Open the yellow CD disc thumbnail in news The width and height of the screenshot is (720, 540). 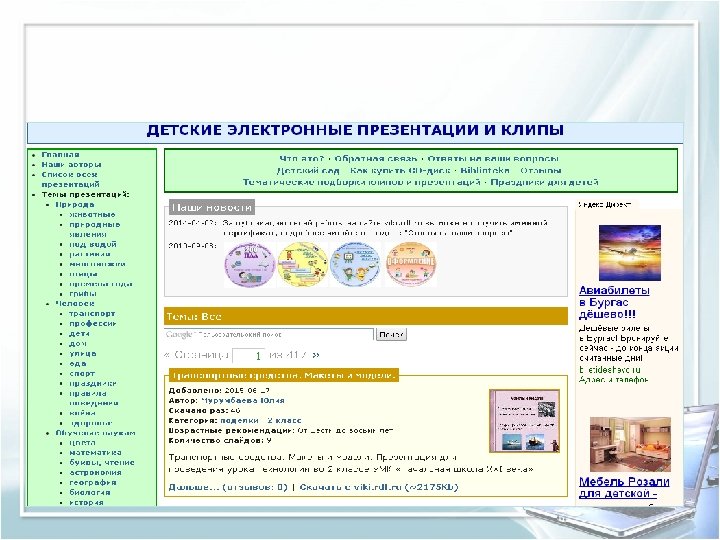click(303, 264)
